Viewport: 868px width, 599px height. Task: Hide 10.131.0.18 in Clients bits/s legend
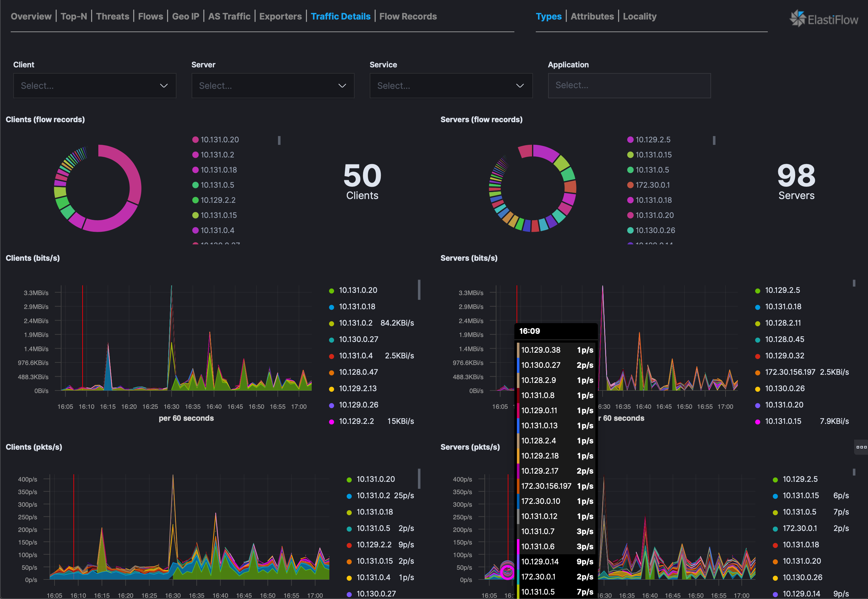(x=357, y=307)
